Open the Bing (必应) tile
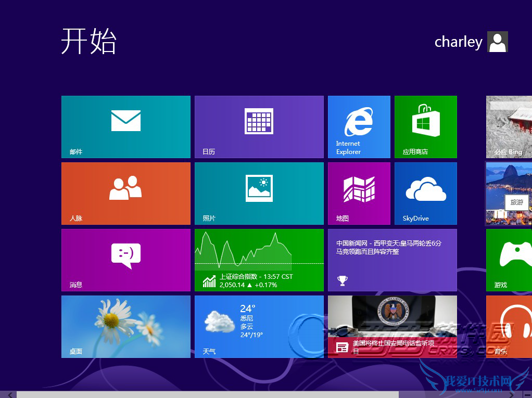The height and width of the screenshot is (398, 532). coord(509,127)
